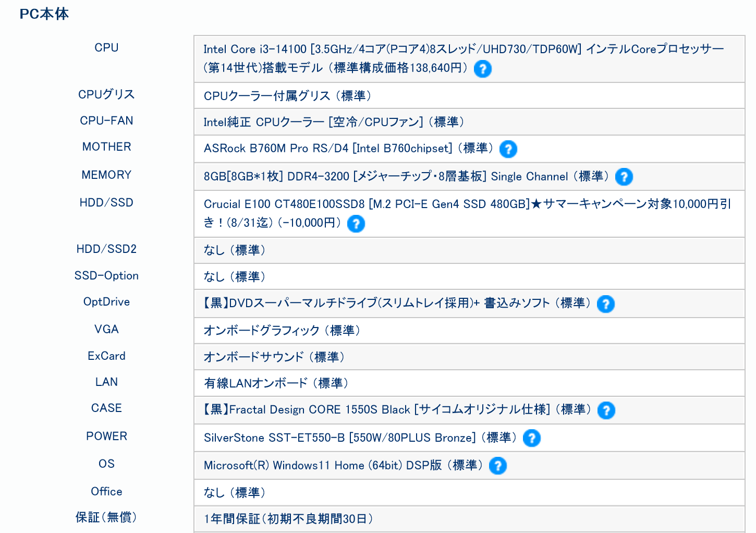This screenshot has width=756, height=533.
Task: Select the CASE row label
Action: [106, 408]
